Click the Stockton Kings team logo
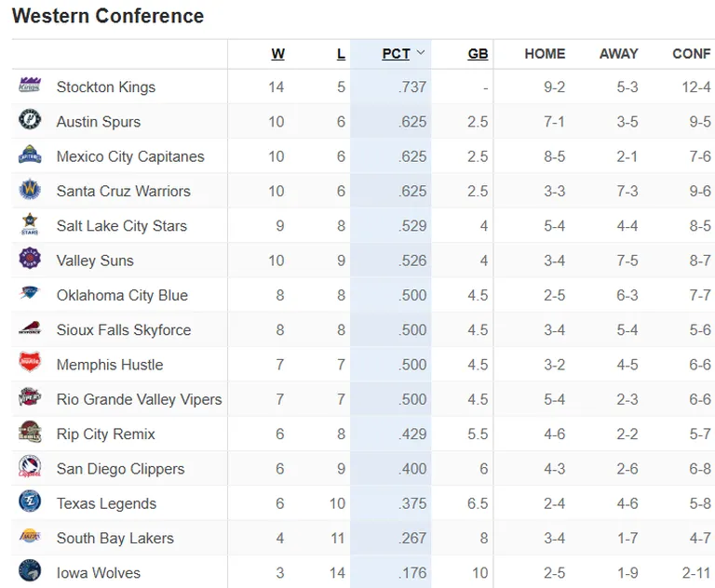The image size is (715, 588). (x=30, y=86)
